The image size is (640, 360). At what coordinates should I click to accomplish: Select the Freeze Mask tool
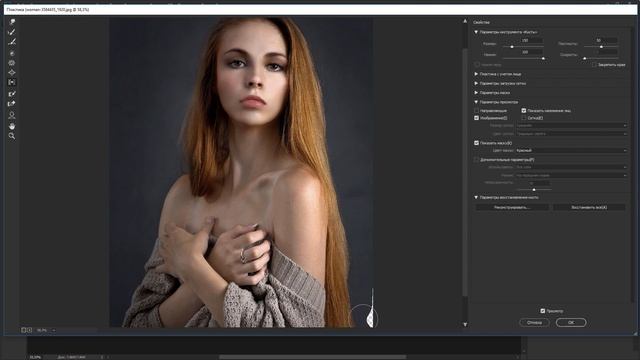12,94
